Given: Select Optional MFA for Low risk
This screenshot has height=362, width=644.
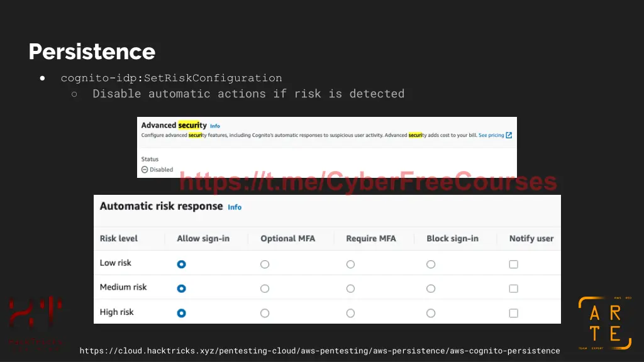Looking at the screenshot, I should [x=265, y=265].
